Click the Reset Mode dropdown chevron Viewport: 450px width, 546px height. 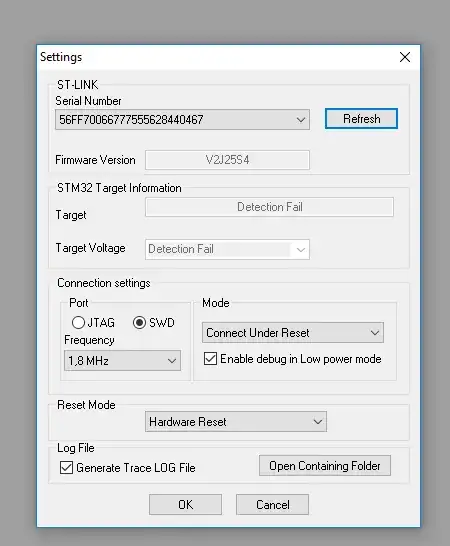click(318, 422)
